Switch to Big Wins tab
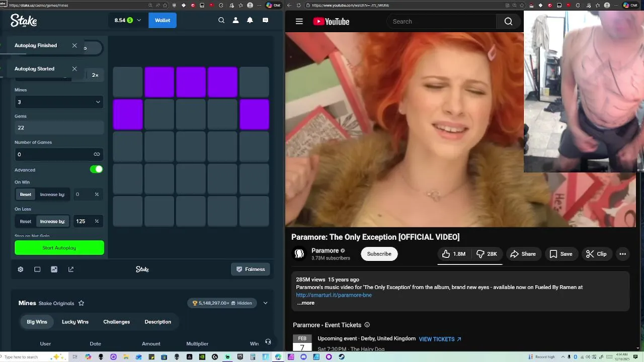Image resolution: width=644 pixels, height=362 pixels. tap(37, 322)
